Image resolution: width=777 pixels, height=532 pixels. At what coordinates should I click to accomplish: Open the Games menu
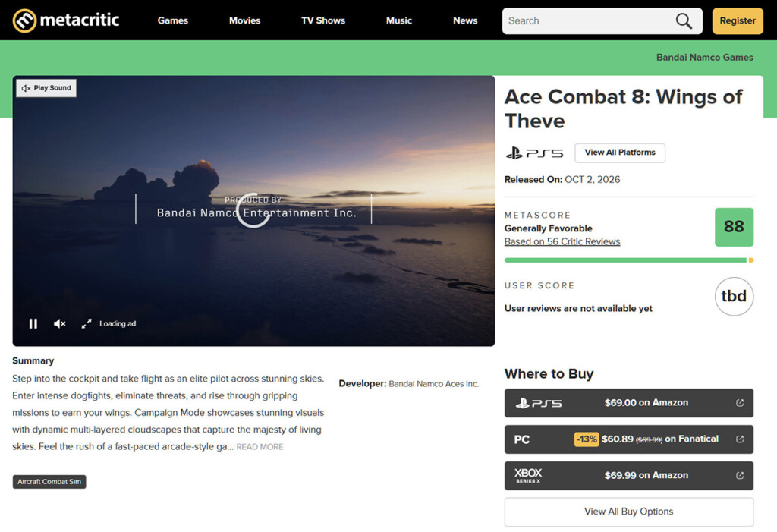pyautogui.click(x=173, y=20)
